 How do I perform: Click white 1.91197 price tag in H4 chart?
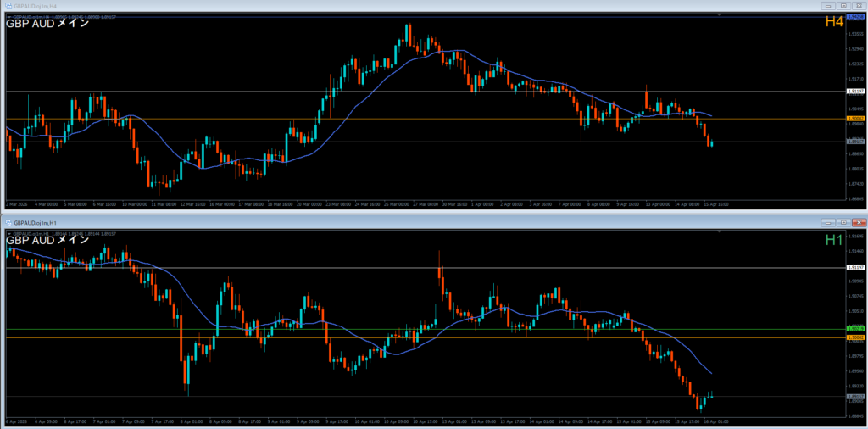(855, 91)
